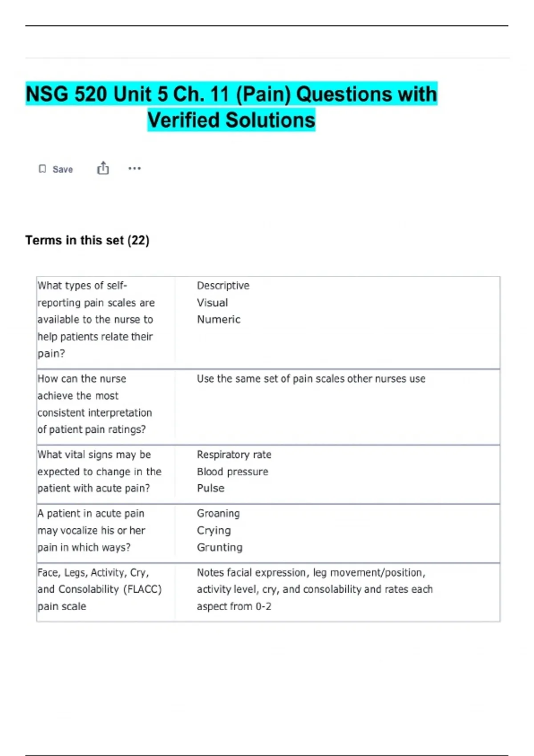Click the 'Verified Solutions' highlighted heading
Image resolution: width=534 pixels, height=756 pixels.
click(231, 120)
